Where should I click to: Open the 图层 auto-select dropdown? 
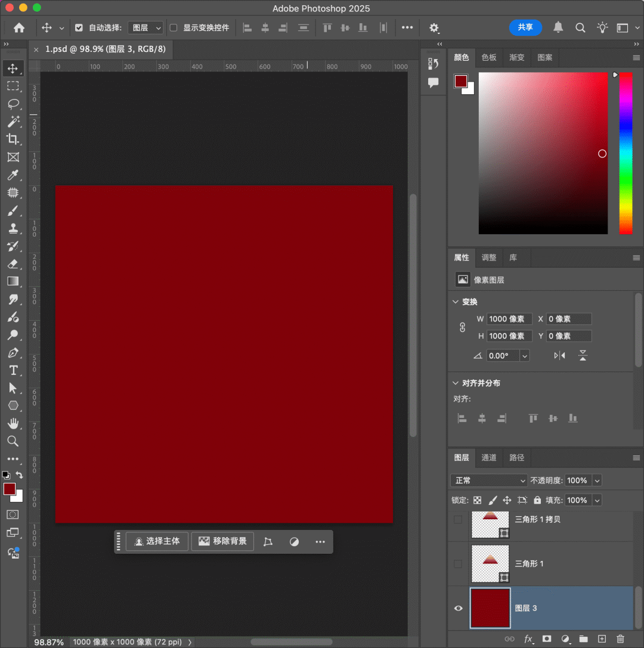tap(145, 28)
